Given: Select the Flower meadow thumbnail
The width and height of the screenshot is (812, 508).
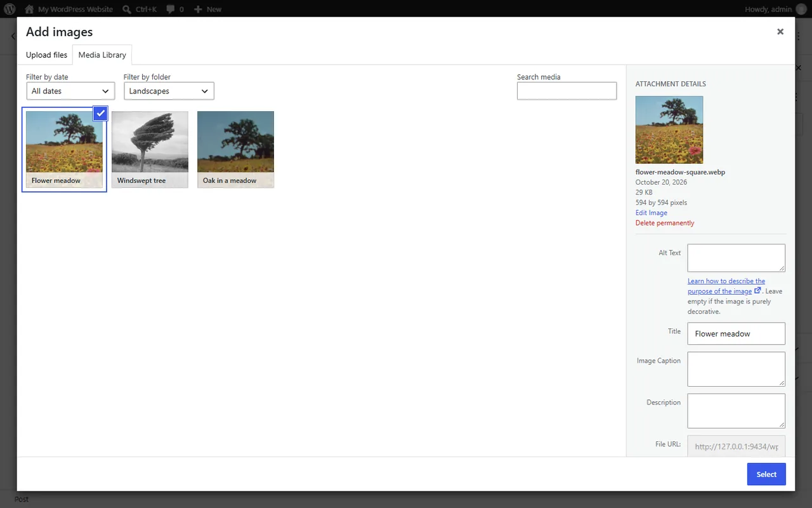Looking at the screenshot, I should (64, 150).
